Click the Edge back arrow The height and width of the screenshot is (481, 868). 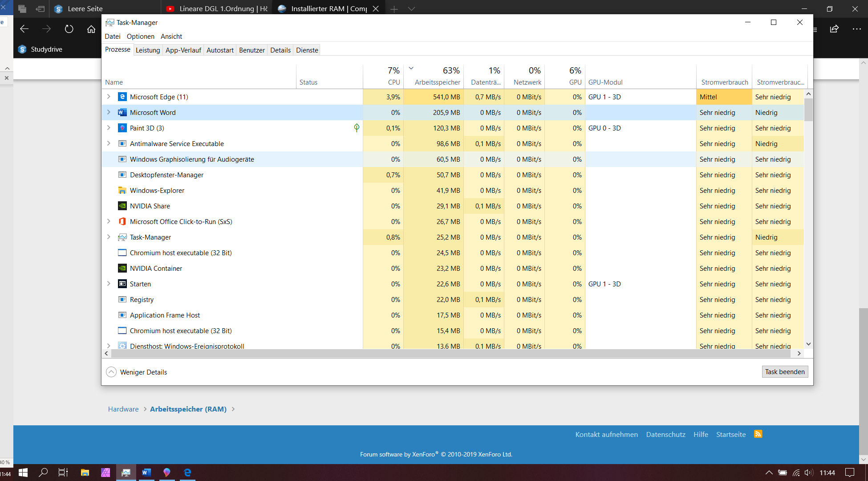coord(24,29)
